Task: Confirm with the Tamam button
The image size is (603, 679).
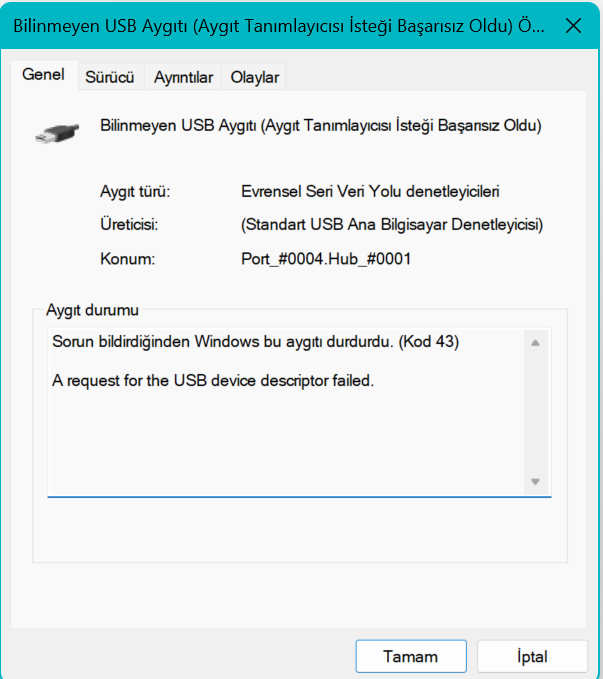Action: click(411, 656)
